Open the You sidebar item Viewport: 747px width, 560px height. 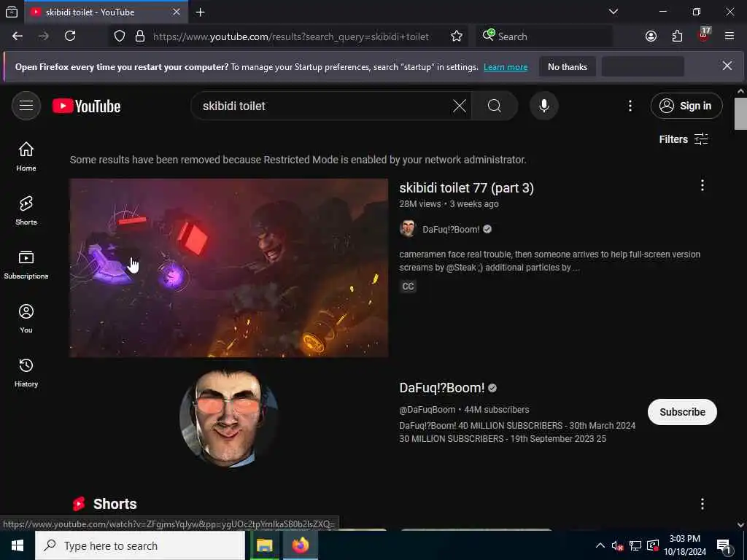26,318
